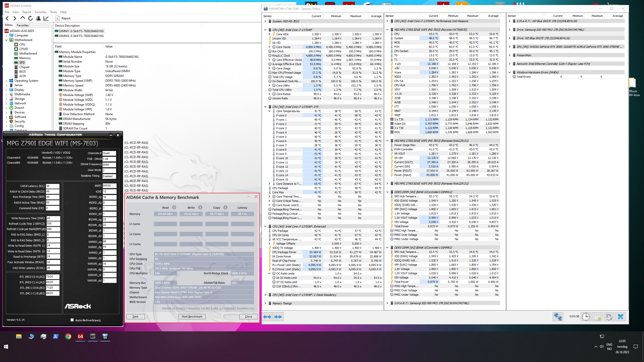Click the volume speaker tray icon

[x=602, y=347]
